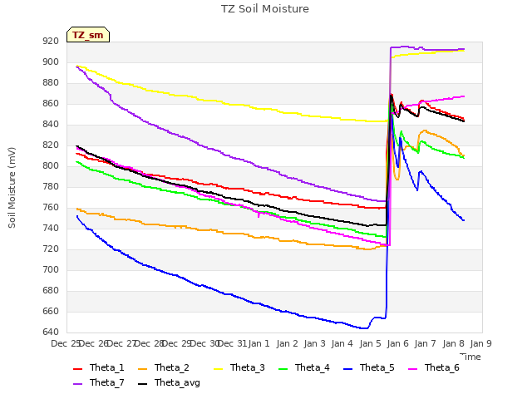
Task: Click the 920 y-axis tick label
Action: [x=51, y=41]
